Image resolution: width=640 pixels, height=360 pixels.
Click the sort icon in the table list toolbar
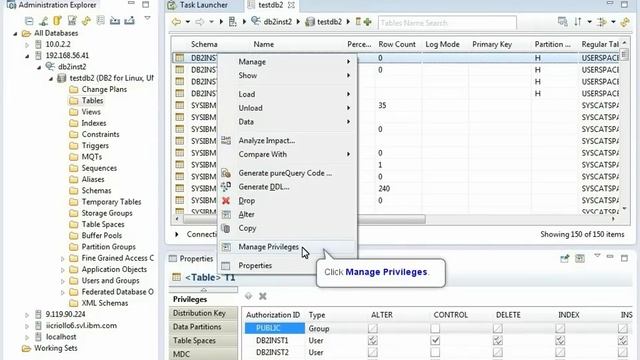pos(578,22)
